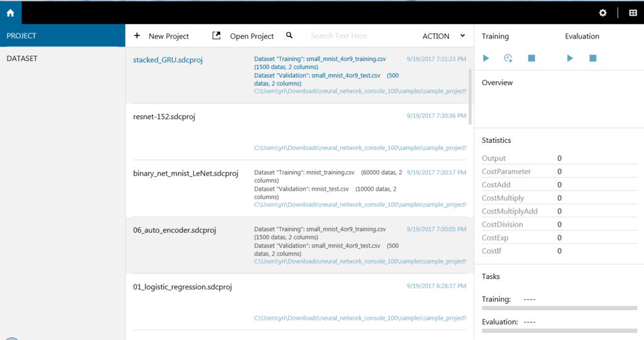Image resolution: width=644 pixels, height=340 pixels.
Task: Click the plus icon for New Project
Action: [x=137, y=36]
